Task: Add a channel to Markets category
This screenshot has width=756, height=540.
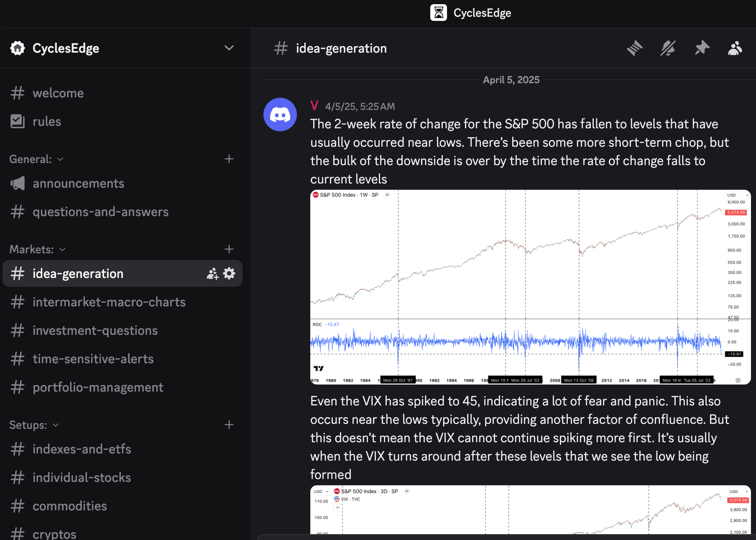Action: 229,249
